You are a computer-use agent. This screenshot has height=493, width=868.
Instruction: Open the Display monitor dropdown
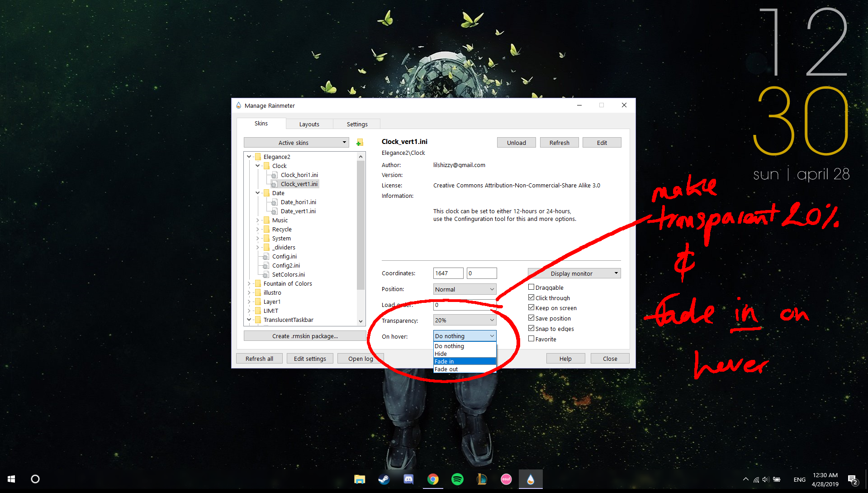pos(574,273)
